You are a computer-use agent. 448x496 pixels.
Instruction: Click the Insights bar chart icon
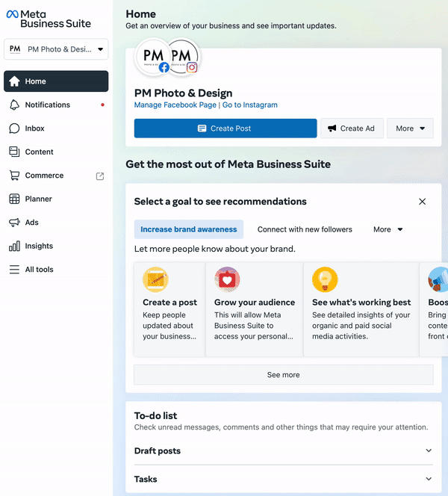[x=14, y=246]
